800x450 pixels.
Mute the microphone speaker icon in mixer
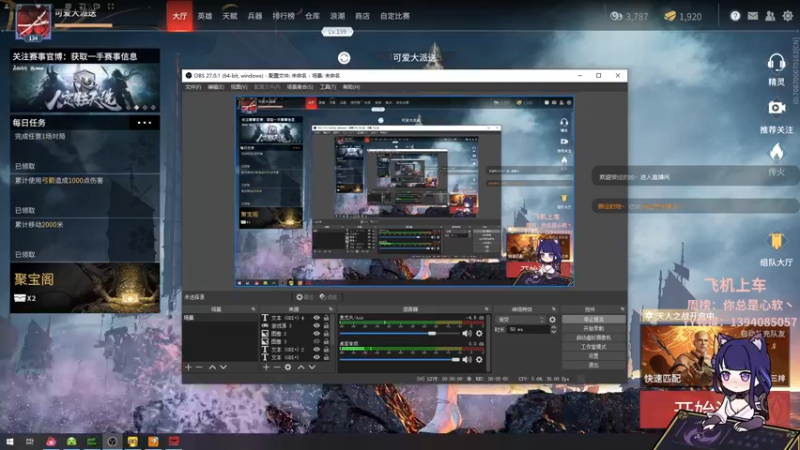coord(467,333)
